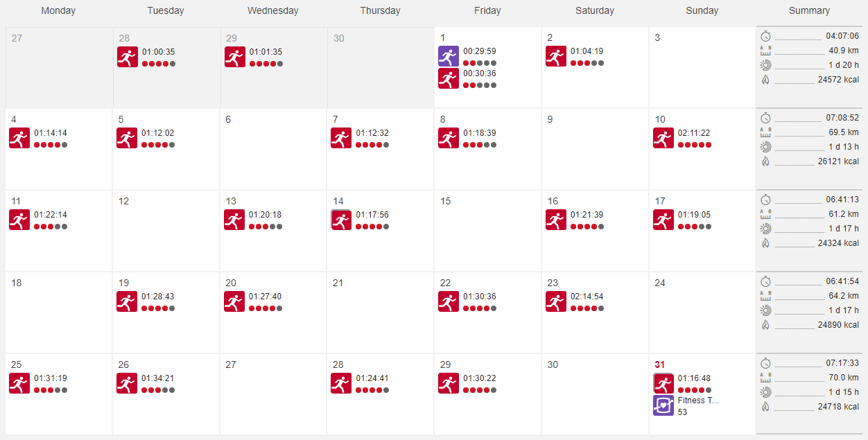Screen dimensions: 868x440
Task: Click the training time icon in the second summary row
Action: (x=765, y=146)
